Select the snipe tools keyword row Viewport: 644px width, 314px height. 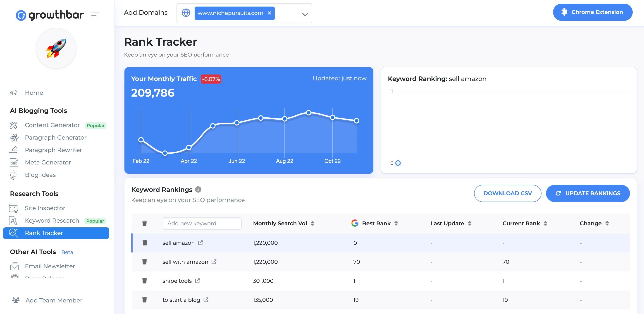pyautogui.click(x=381, y=281)
